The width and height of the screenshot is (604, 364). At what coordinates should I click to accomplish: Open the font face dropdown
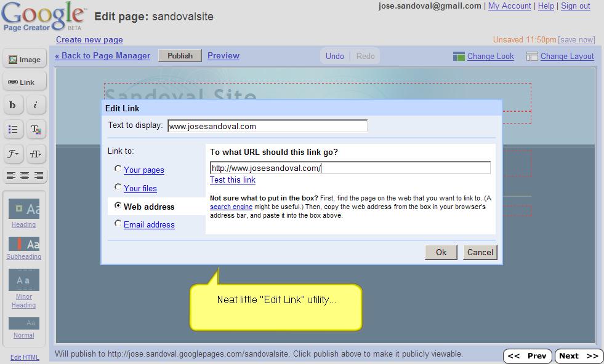13,154
